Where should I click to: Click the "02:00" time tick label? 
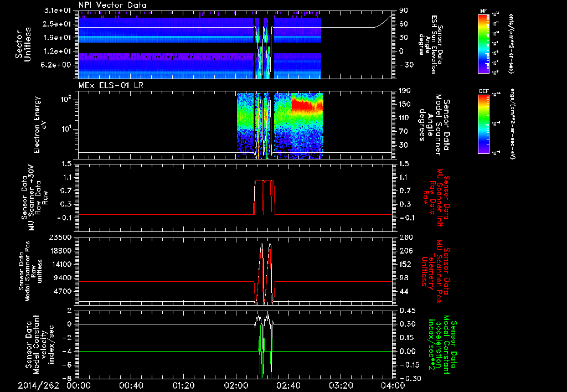[236, 385]
